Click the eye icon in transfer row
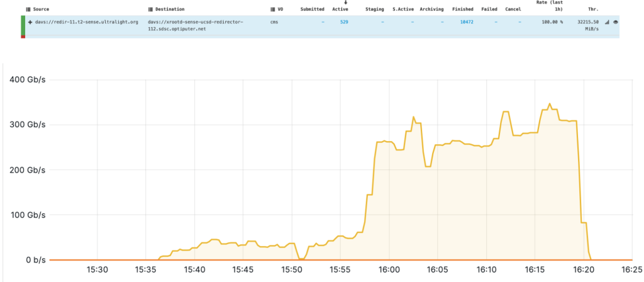This screenshot has width=644, height=282. [x=616, y=22]
